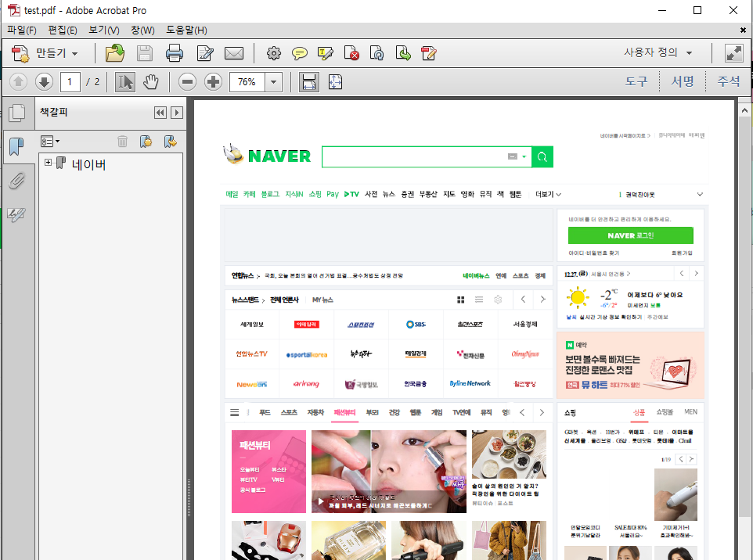
Task: Zoom out with minus button
Action: point(187,82)
